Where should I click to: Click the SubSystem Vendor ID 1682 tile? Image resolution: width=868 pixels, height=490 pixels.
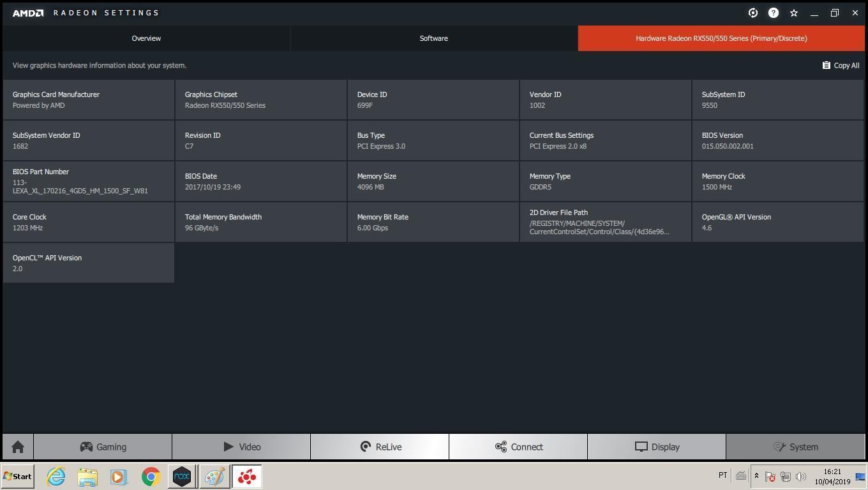pyautogui.click(x=89, y=140)
